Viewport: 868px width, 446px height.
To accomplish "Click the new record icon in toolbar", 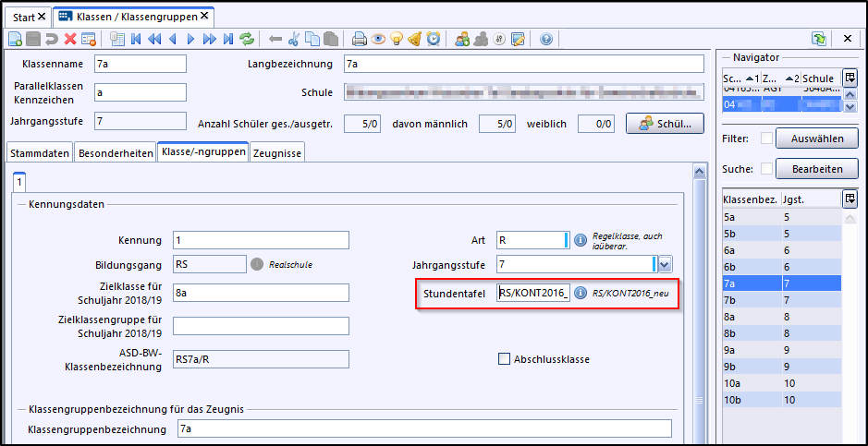I will [x=15, y=39].
